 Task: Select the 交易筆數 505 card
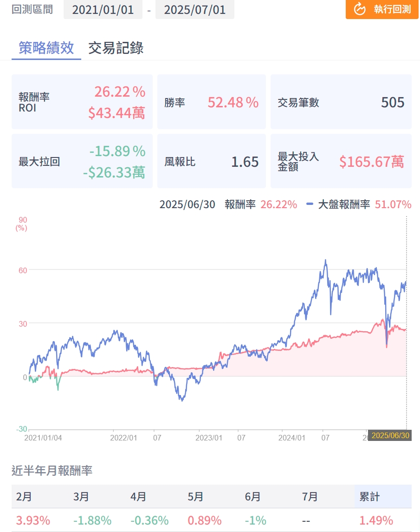pyautogui.click(x=341, y=102)
